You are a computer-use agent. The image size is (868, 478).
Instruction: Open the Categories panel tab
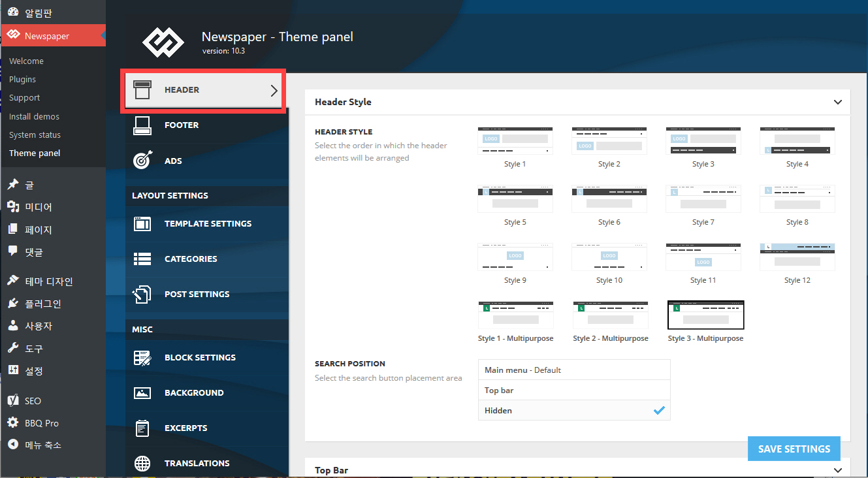[x=207, y=259]
